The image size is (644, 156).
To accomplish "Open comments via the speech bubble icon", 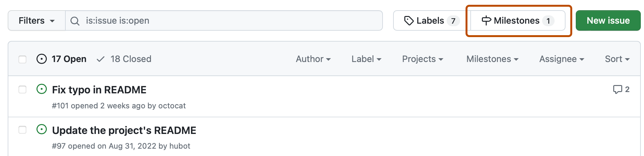I will pyautogui.click(x=617, y=89).
